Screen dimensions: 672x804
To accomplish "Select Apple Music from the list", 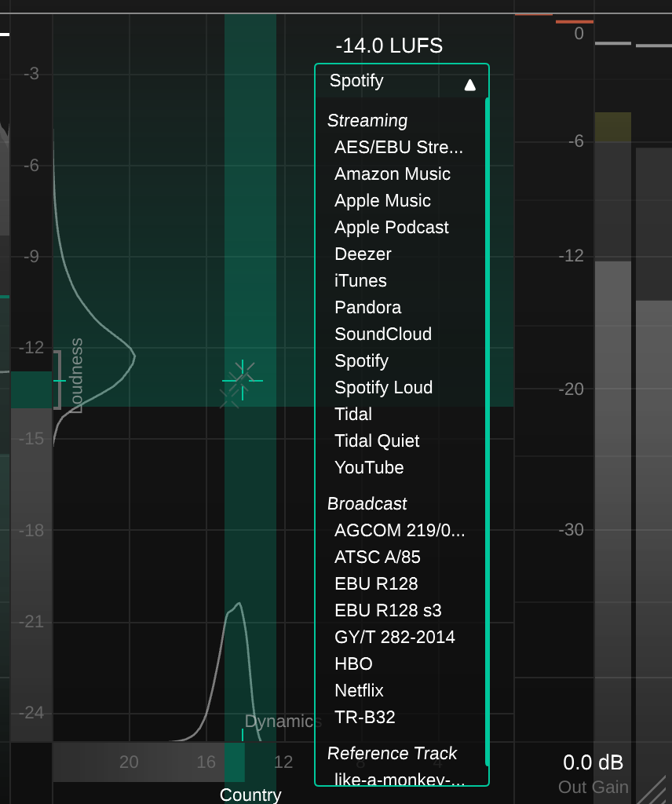I will [382, 200].
